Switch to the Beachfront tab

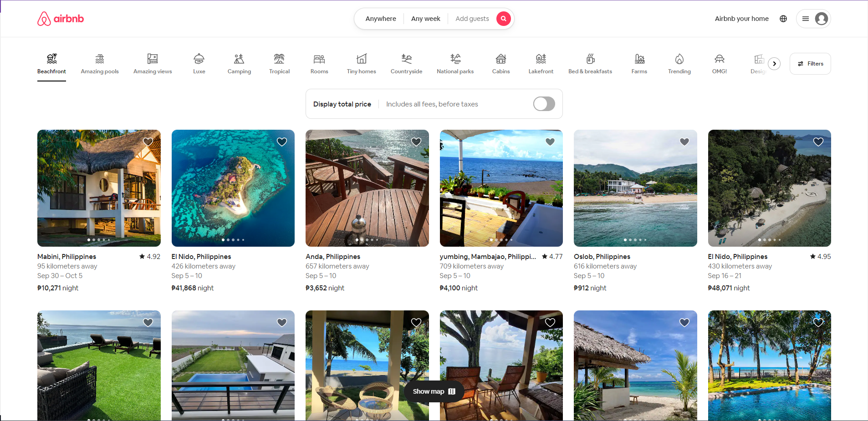point(51,64)
